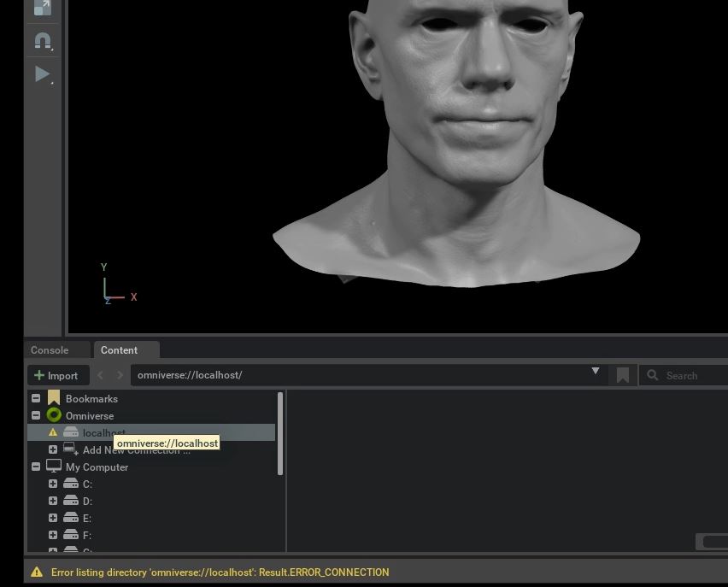
Task: Click the My Computer monitor icon
Action: point(54,467)
